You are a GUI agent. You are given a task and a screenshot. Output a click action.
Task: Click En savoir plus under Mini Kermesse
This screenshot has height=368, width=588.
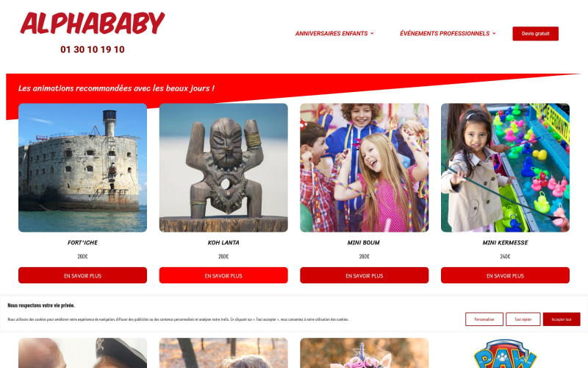click(505, 275)
